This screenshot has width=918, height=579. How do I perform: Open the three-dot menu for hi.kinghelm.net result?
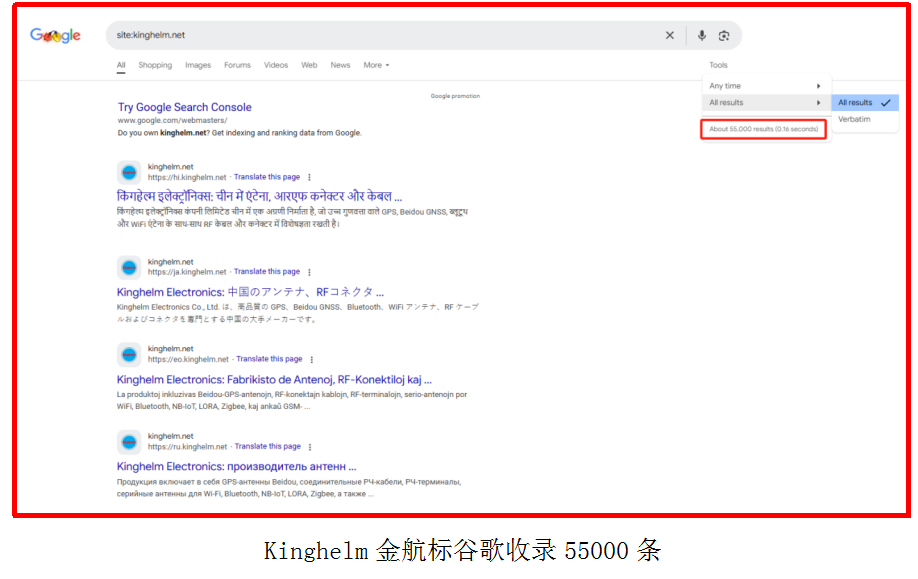(309, 177)
